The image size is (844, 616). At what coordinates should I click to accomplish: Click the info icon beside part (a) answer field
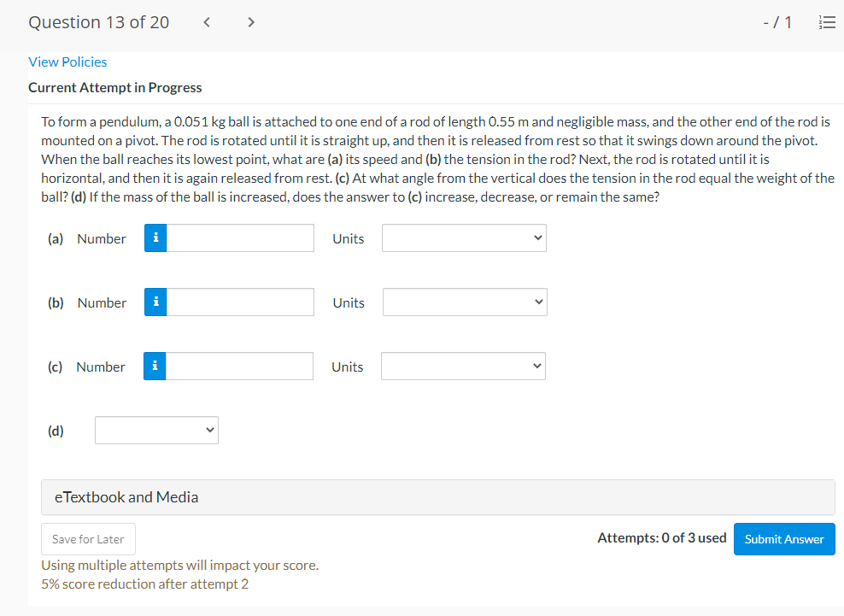point(155,238)
